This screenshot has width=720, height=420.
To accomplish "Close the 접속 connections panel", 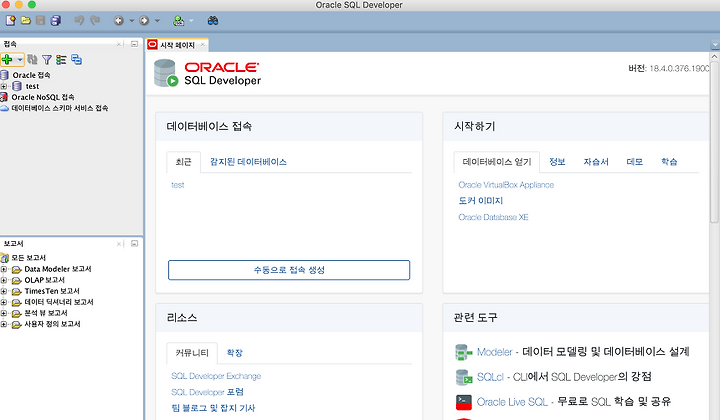I will [x=119, y=44].
